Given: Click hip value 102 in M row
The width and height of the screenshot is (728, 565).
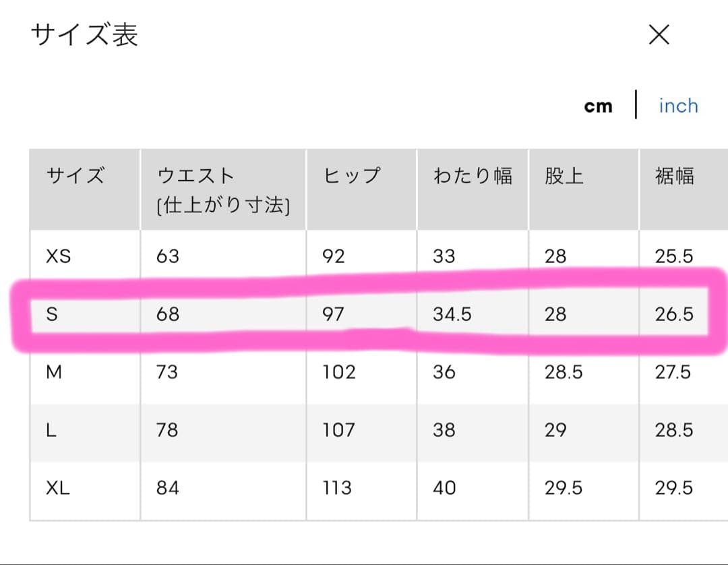Looking at the screenshot, I should (x=339, y=372).
